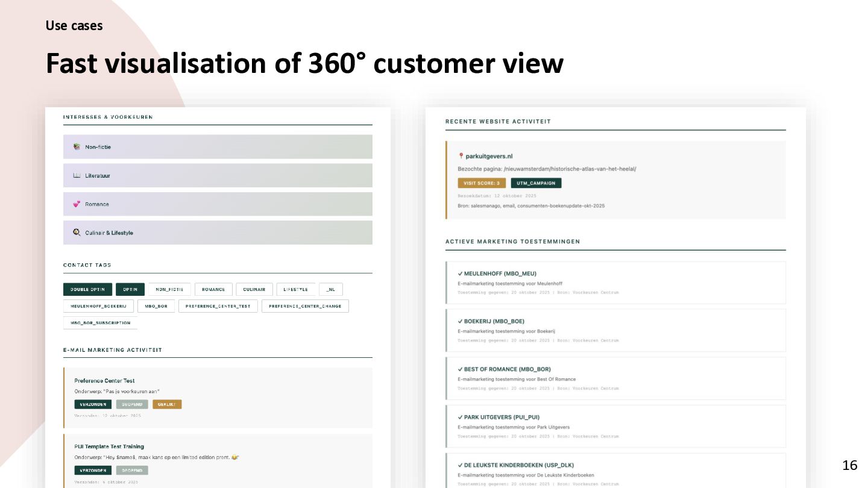868x488 pixels.
Task: Click the PREFERENCE_CENTER_CHANGE contact tag
Action: pyautogui.click(x=305, y=306)
